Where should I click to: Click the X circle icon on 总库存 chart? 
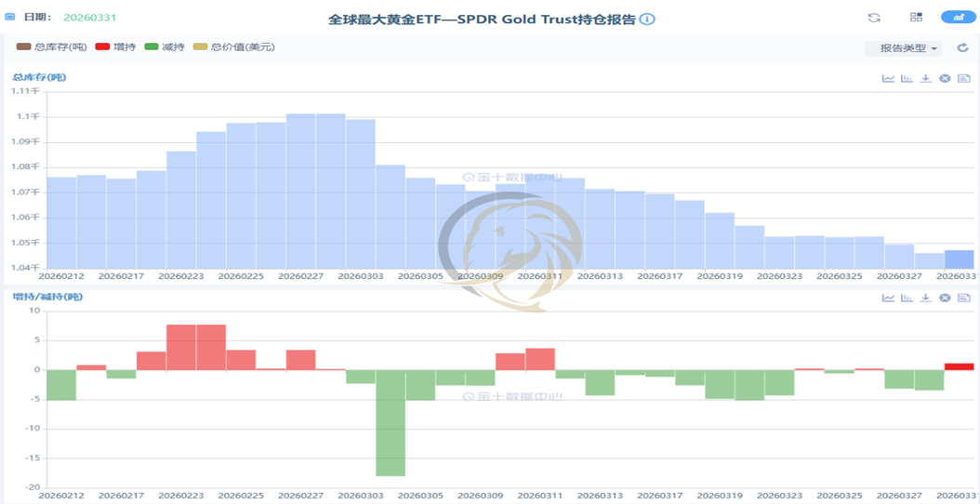tap(945, 78)
